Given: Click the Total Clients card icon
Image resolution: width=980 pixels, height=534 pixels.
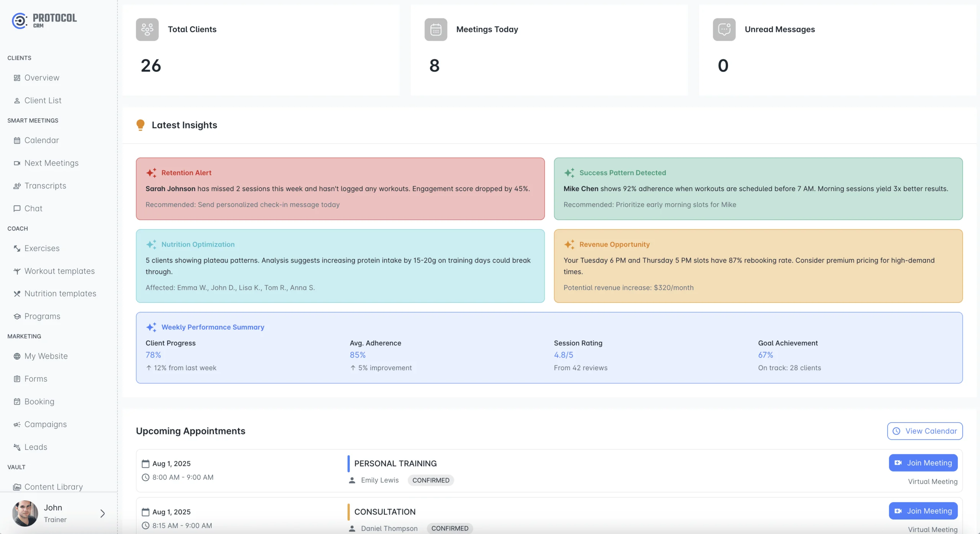Looking at the screenshot, I should (147, 29).
